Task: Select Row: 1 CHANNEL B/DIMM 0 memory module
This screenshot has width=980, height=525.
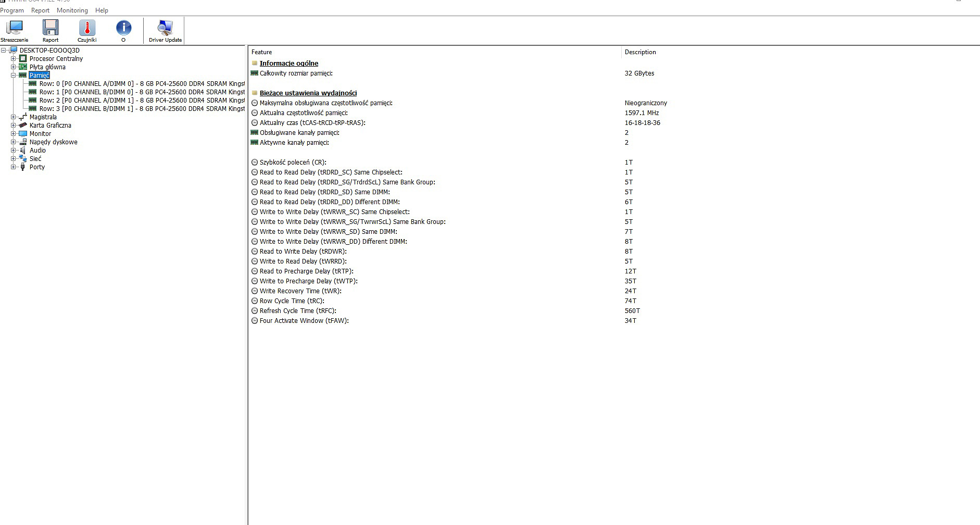Action: click(x=142, y=92)
